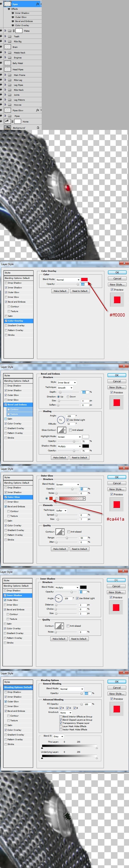Hide the Outer Glow effect on the Eyes layer

12,17
